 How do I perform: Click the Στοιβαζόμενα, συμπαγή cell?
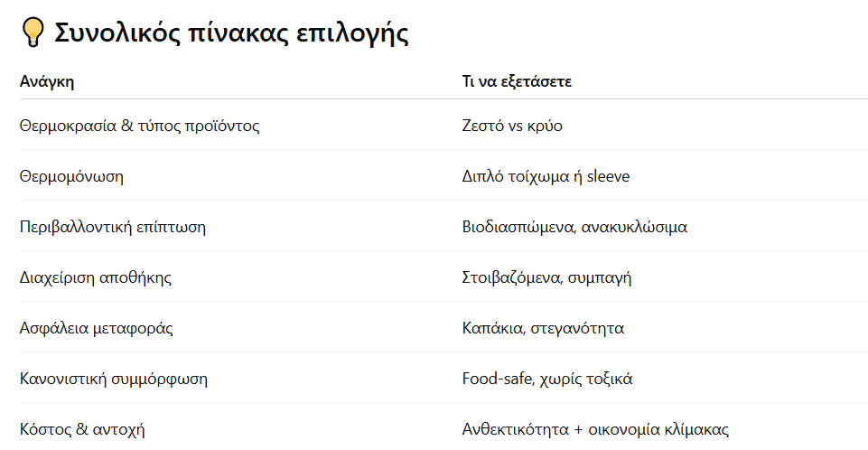[x=546, y=277]
